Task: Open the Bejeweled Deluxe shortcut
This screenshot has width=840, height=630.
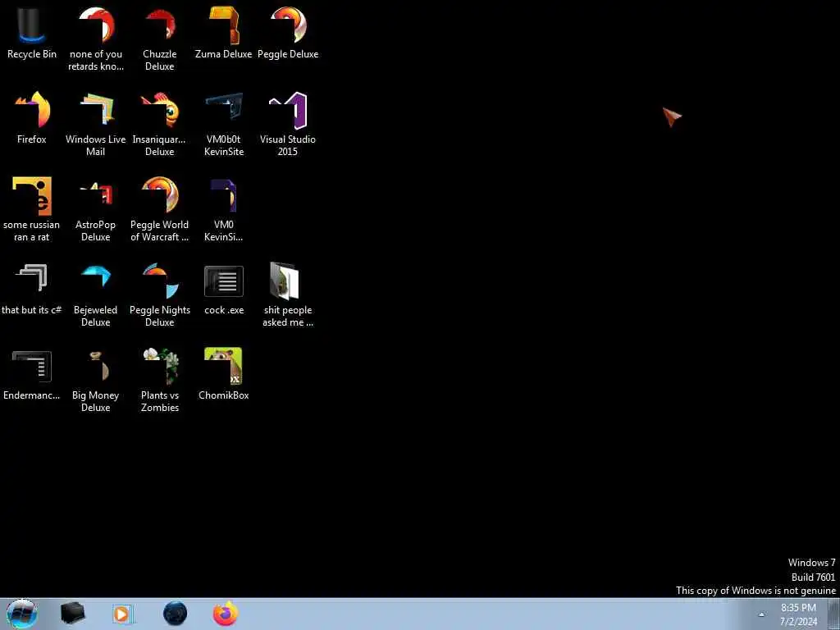Action: [x=95, y=294]
